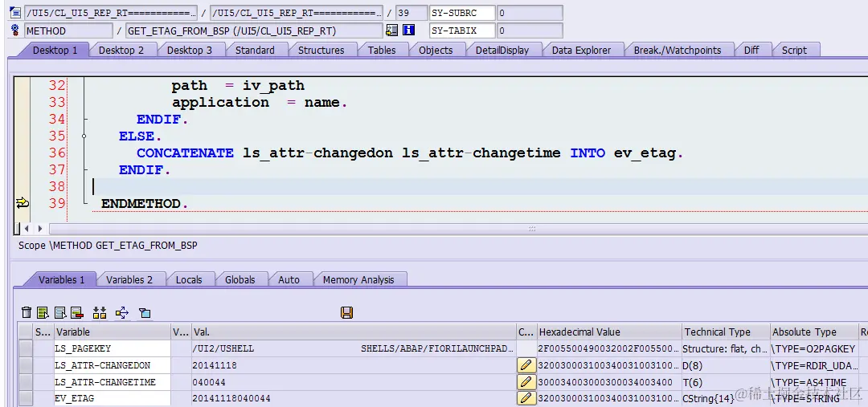Click the GET_ETAG_FROM_BSP method name field
868x407 pixels.
click(x=254, y=31)
